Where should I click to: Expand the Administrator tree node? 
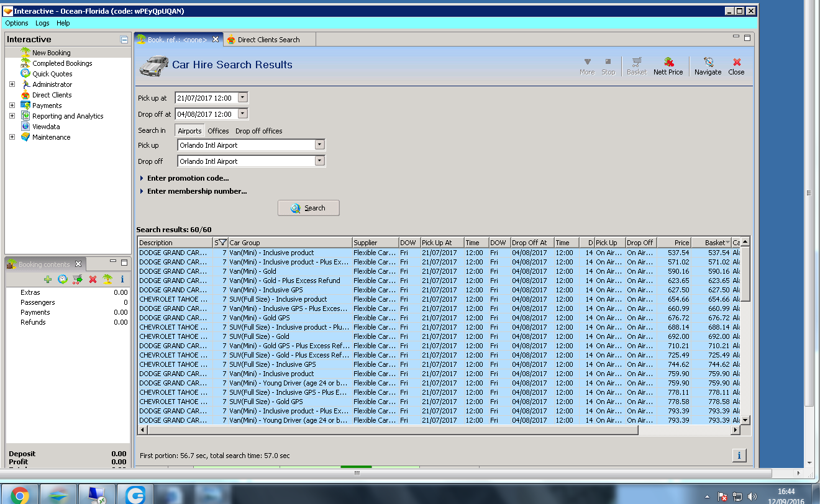click(12, 84)
